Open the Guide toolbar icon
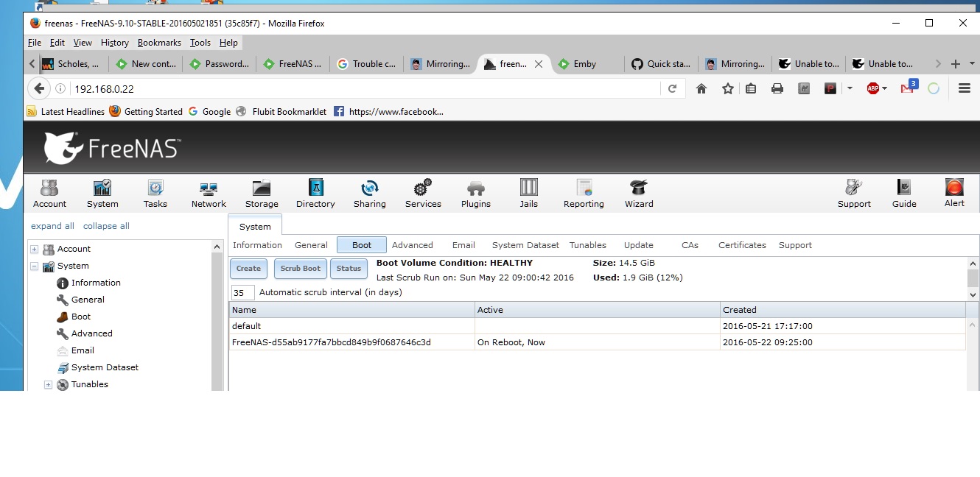 click(904, 194)
